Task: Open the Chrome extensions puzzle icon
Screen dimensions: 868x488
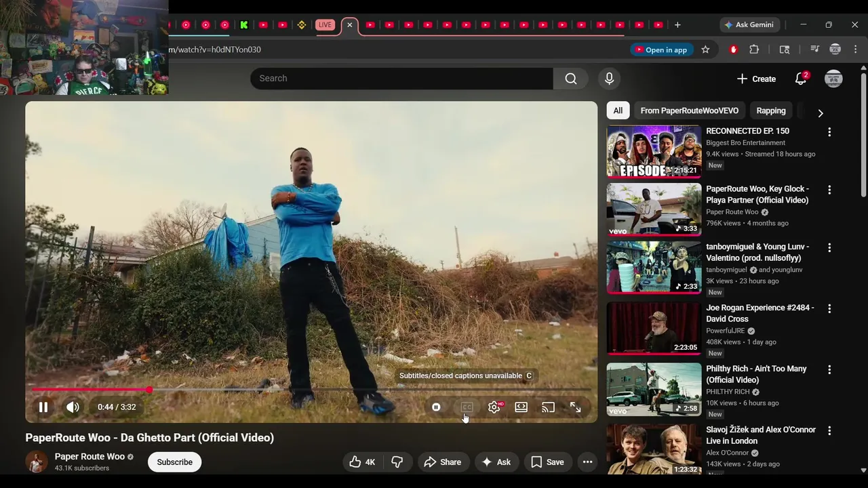Action: [x=754, y=49]
